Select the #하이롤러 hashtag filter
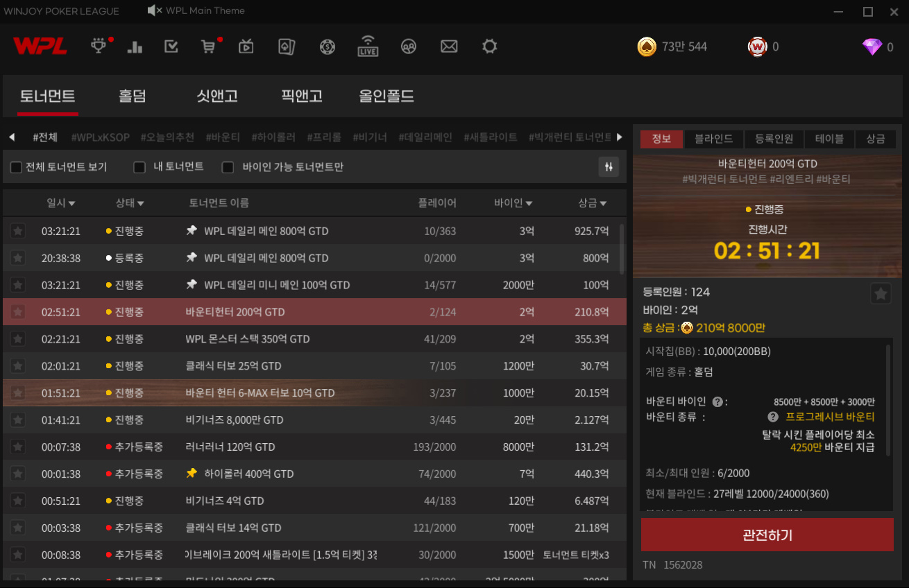Viewport: 909px width, 588px height. [273, 137]
